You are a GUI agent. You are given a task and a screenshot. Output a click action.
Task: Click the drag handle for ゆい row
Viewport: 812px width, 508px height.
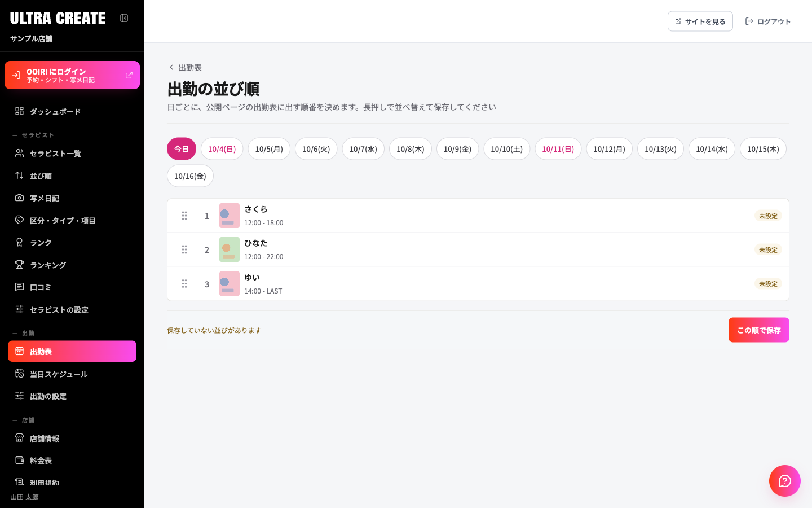click(x=184, y=284)
